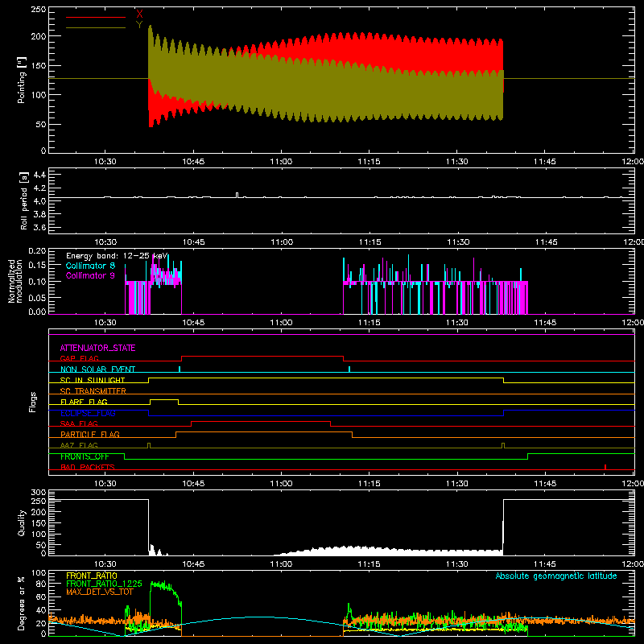Click the olive Y legend line

click(96, 27)
